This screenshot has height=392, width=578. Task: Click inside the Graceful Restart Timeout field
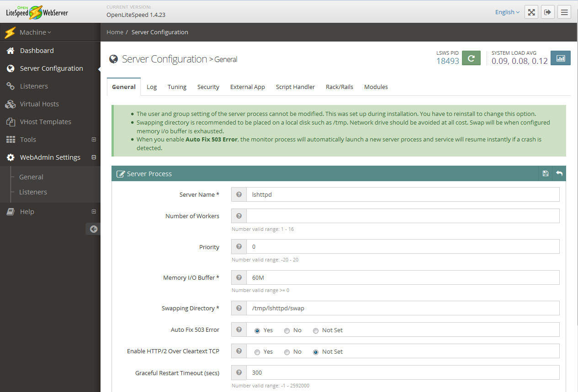pyautogui.click(x=403, y=372)
